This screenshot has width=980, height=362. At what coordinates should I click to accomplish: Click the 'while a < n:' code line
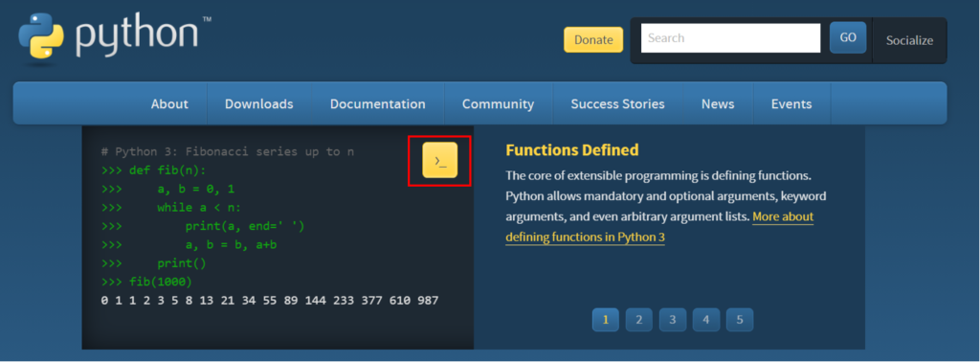tap(199, 208)
